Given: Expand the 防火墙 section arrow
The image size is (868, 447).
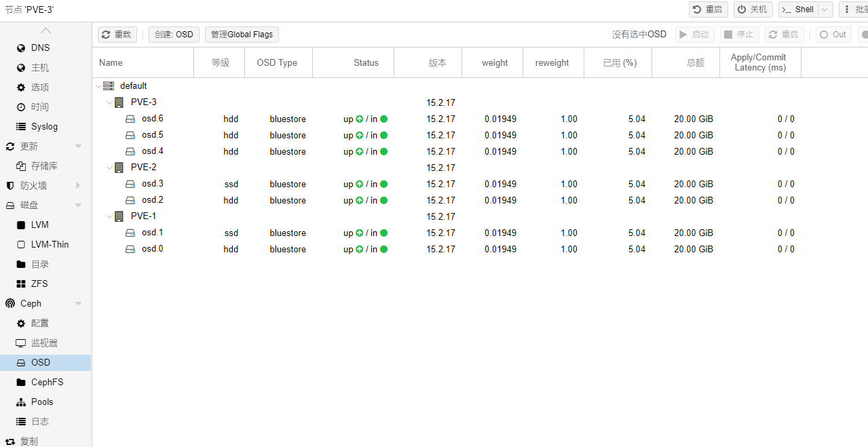Looking at the screenshot, I should coord(78,186).
